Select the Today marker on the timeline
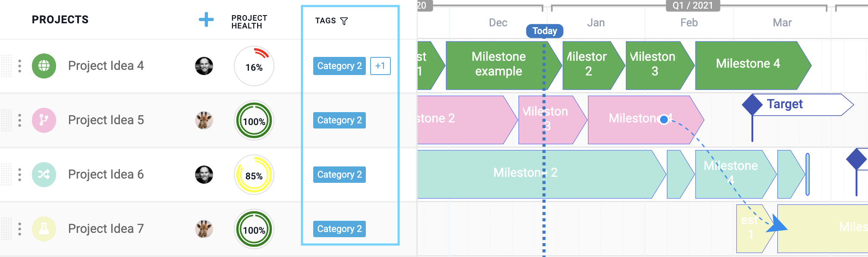The height and width of the screenshot is (257, 868). point(544,31)
